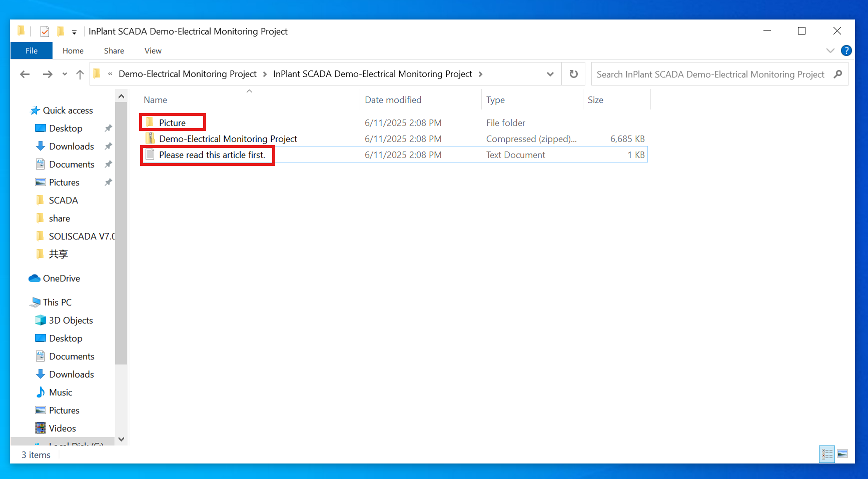The image size is (868, 479).
Task: Select the 'Please read this article first.' text file icon
Action: (150, 154)
